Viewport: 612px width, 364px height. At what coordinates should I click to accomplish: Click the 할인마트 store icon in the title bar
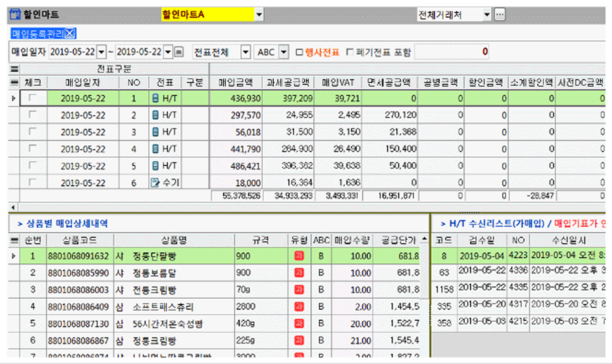(x=14, y=14)
